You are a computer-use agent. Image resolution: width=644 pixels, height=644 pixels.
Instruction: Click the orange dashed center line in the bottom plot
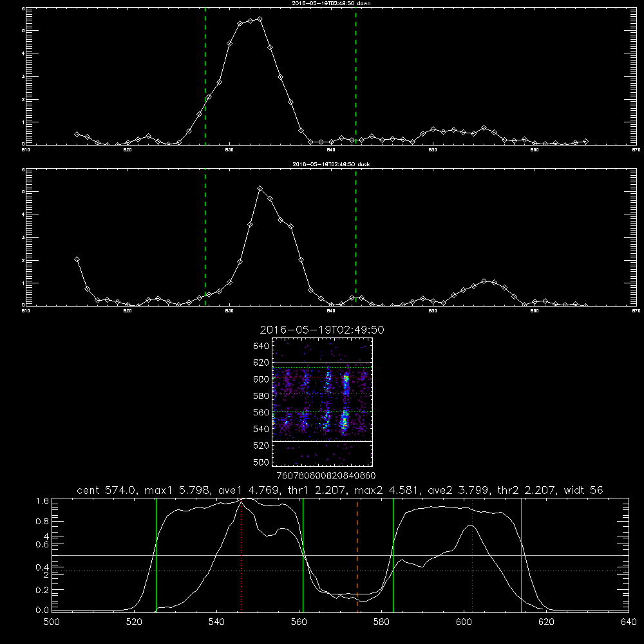[357, 554]
